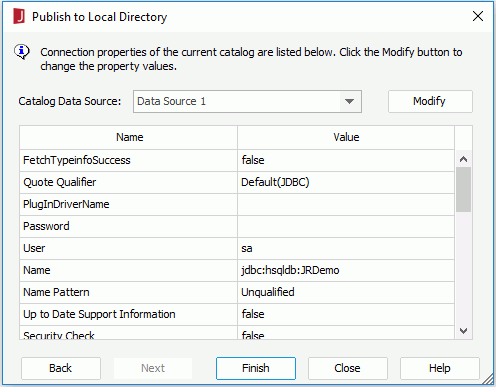Click the empty Password value cell

tap(346, 226)
